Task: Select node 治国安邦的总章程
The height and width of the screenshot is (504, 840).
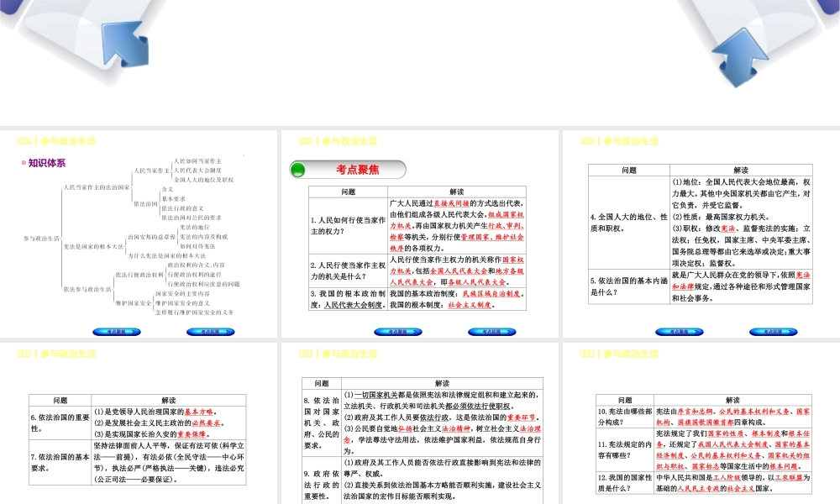Action: [151, 237]
